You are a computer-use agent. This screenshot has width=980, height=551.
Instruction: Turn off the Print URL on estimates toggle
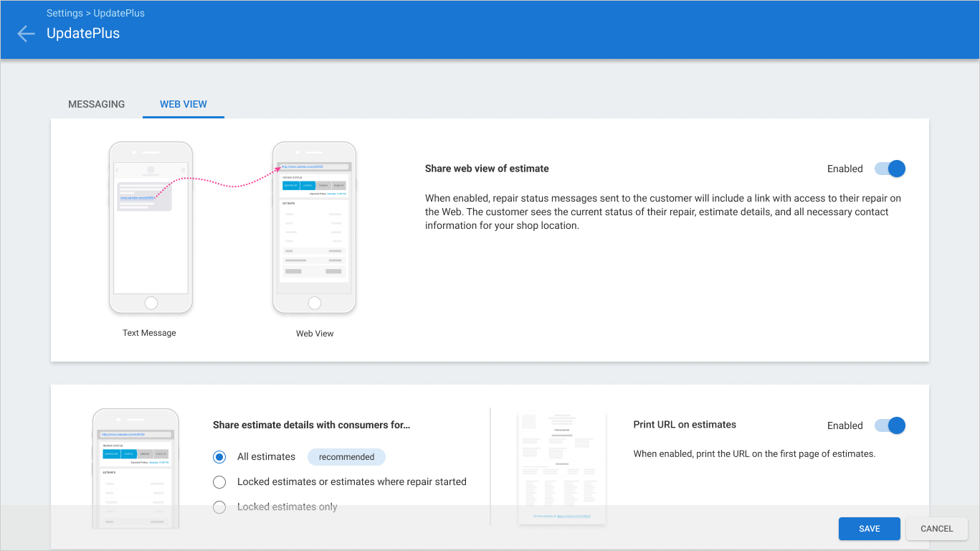tap(890, 425)
